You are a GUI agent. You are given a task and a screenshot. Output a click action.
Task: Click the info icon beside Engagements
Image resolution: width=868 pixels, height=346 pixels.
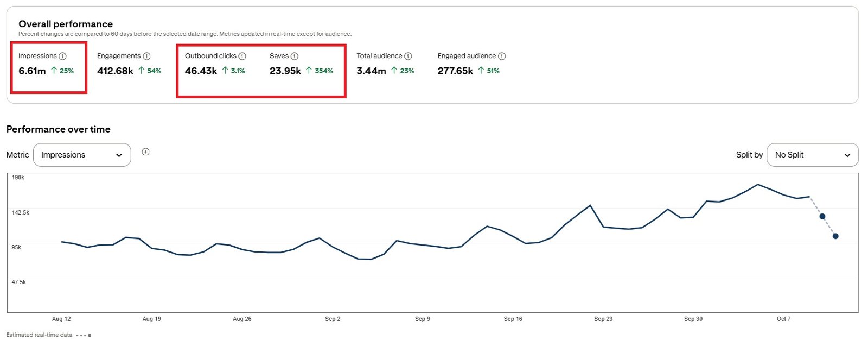146,56
